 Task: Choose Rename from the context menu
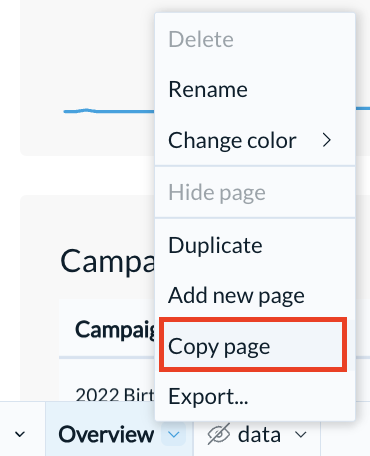pyautogui.click(x=255, y=89)
